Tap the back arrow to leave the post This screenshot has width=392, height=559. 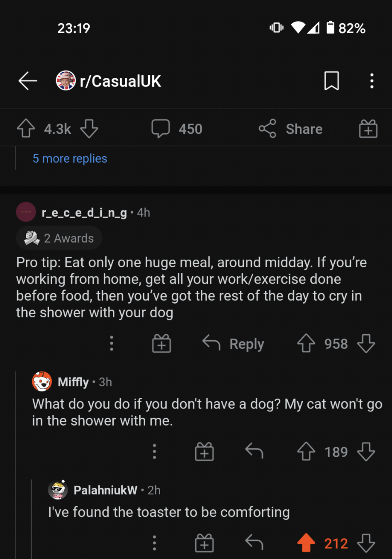coord(27,81)
